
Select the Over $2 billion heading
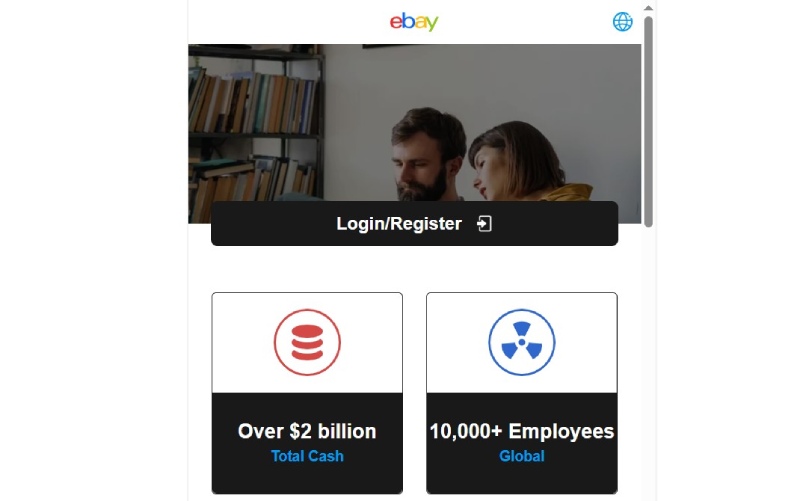pyautogui.click(x=307, y=431)
